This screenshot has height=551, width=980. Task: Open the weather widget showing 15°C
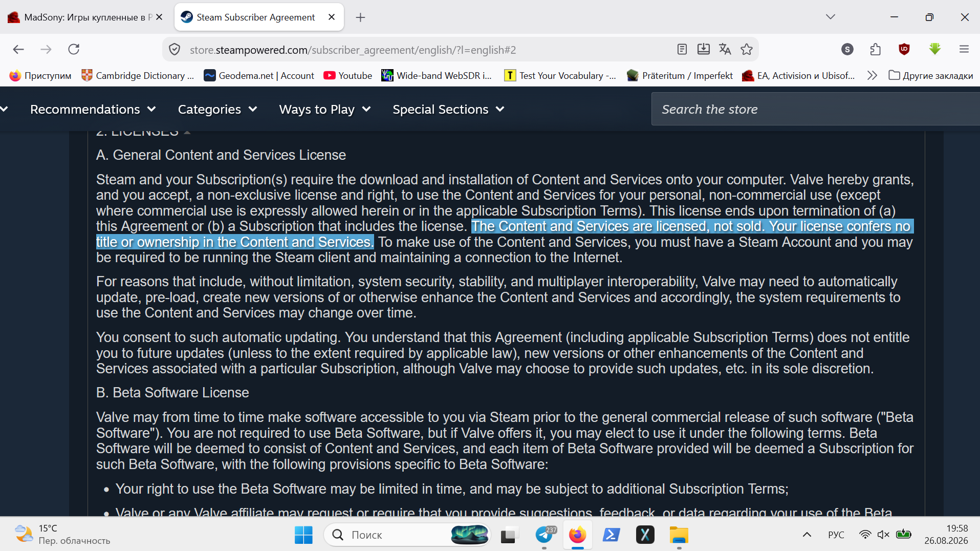coord(62,535)
